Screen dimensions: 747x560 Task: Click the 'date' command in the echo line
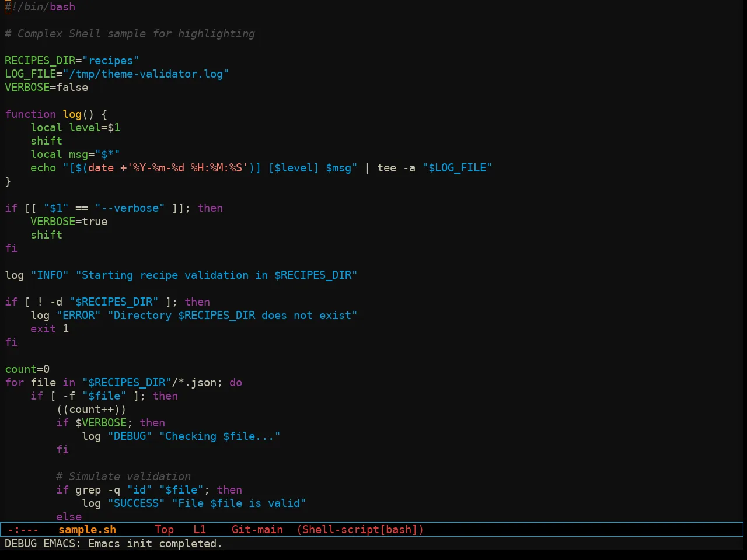(x=101, y=168)
